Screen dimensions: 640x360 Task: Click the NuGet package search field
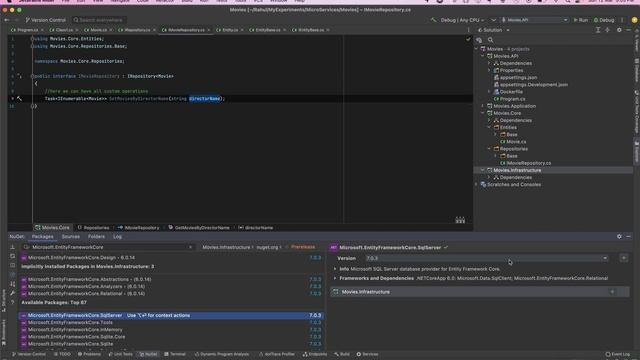click(x=107, y=247)
